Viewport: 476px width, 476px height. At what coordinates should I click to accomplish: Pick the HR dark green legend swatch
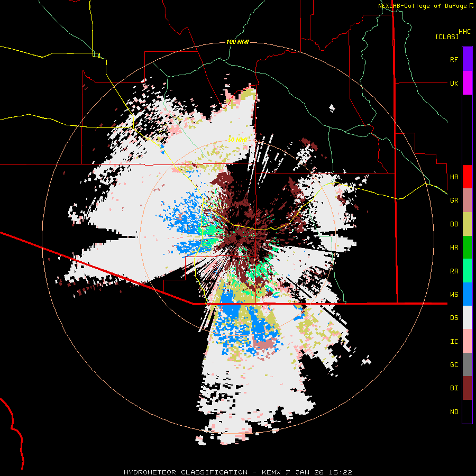(467, 248)
